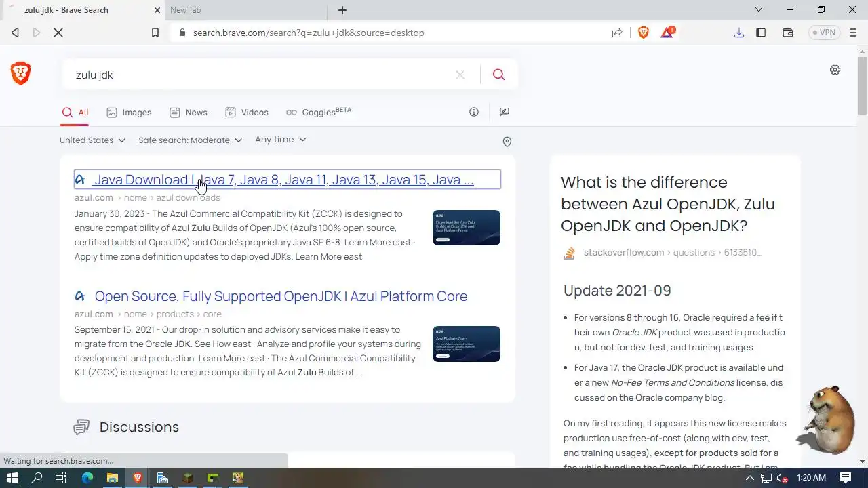Toggle the browser sidebar panel icon
868x488 pixels.
click(x=761, y=33)
